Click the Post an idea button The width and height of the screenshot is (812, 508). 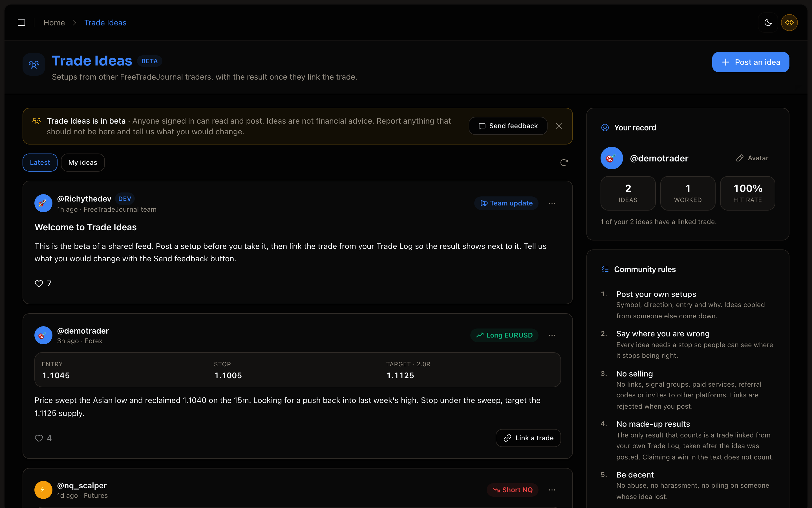pos(751,62)
